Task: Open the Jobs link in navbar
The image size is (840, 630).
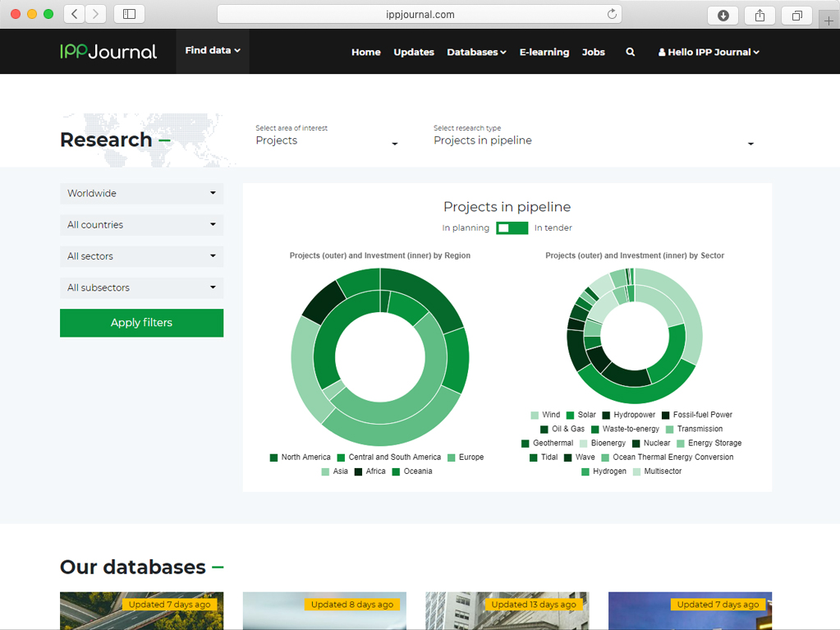Action: [593, 52]
